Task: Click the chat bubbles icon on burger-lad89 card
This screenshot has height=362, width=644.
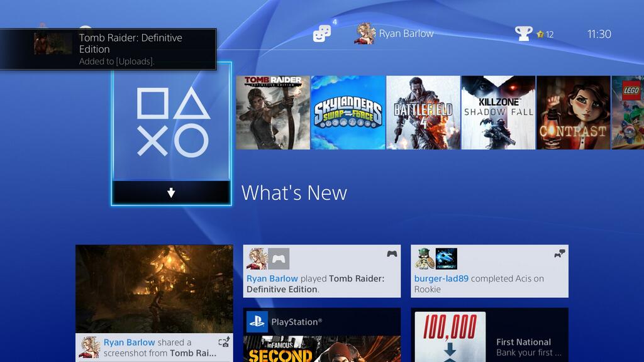Action: pyautogui.click(x=559, y=254)
